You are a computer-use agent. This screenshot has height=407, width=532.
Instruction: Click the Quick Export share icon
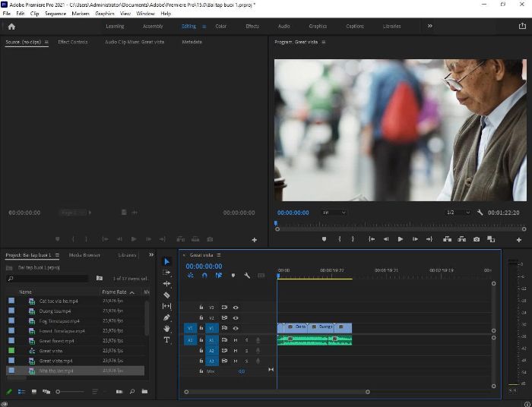pos(522,26)
